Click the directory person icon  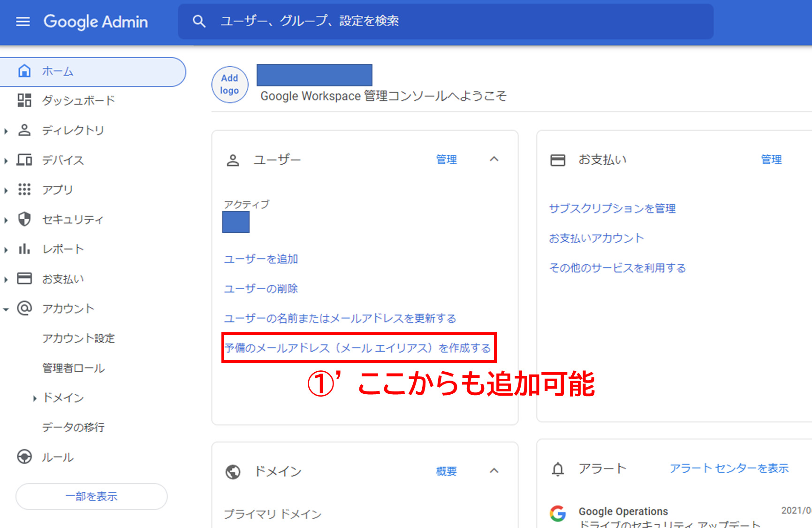tap(24, 130)
